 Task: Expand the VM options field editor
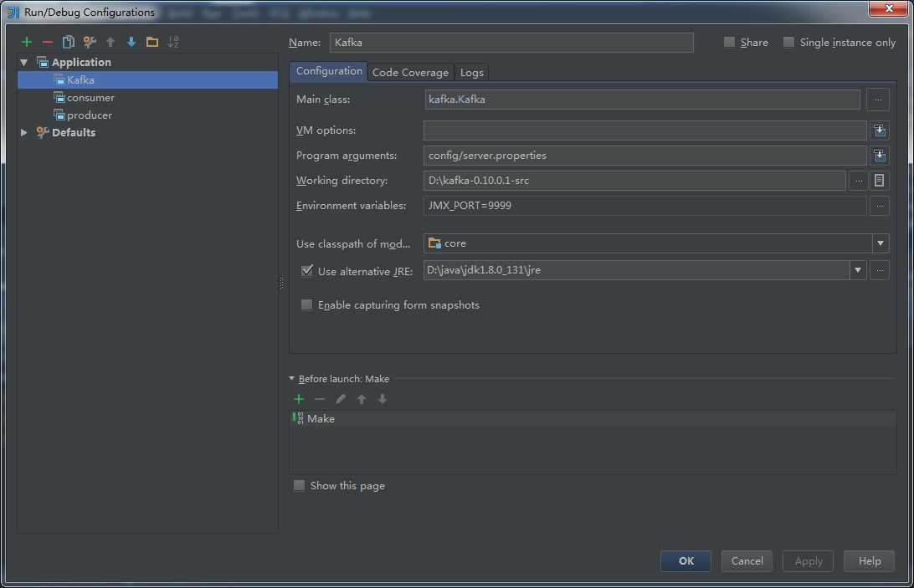880,130
